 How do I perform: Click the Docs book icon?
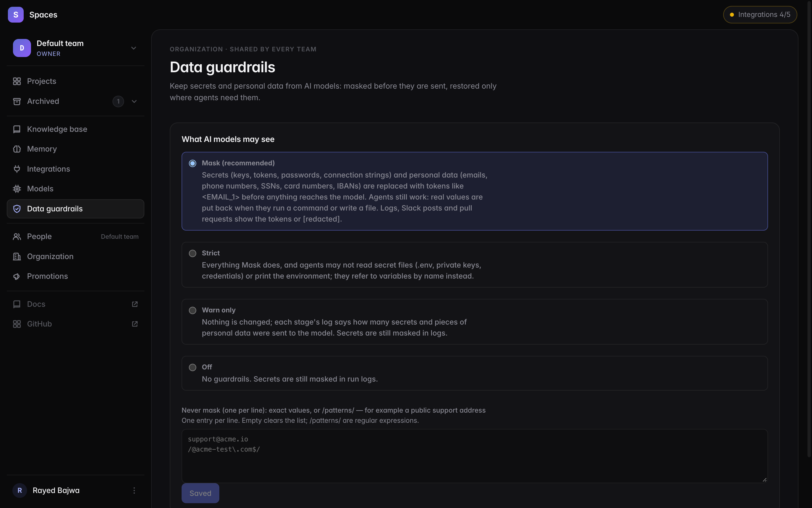tap(17, 305)
